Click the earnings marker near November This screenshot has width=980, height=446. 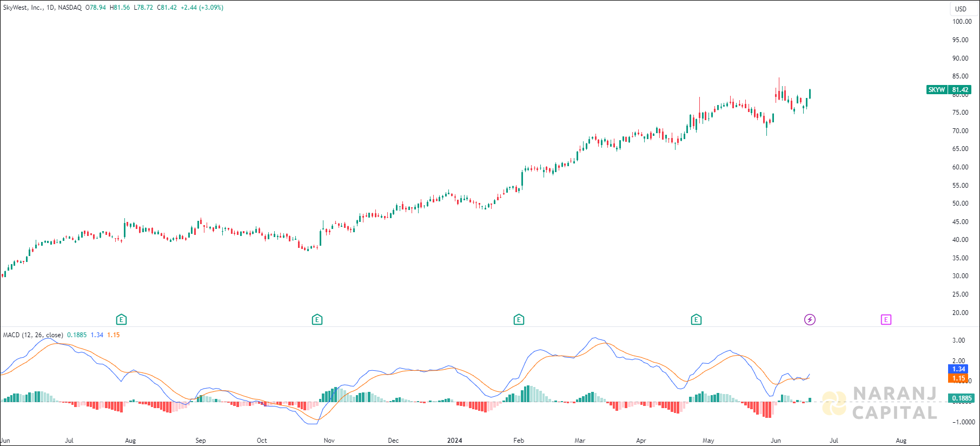pyautogui.click(x=317, y=319)
